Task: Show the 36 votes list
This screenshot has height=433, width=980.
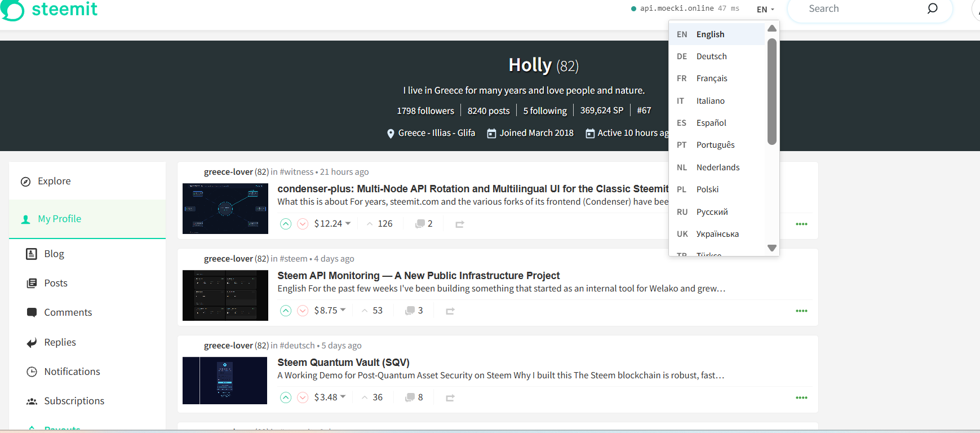Action: pos(372,397)
